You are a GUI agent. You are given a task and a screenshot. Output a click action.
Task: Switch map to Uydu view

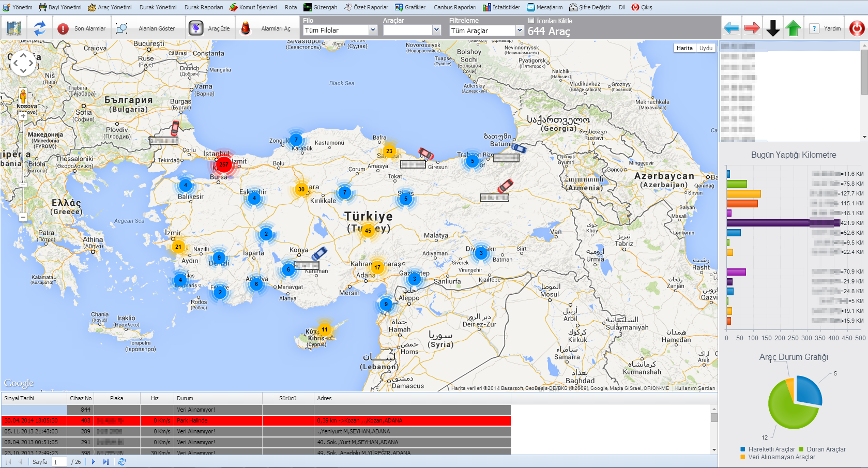[x=706, y=48]
